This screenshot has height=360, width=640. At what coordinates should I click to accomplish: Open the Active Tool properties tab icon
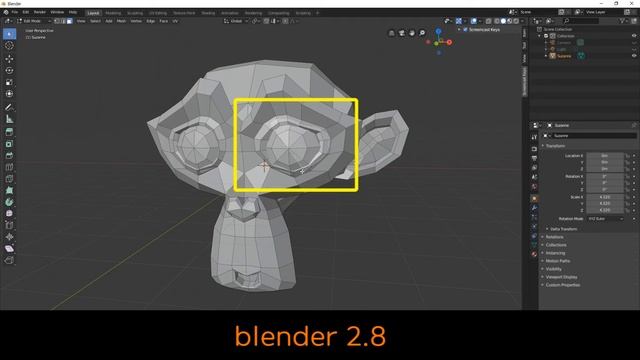coord(534,138)
